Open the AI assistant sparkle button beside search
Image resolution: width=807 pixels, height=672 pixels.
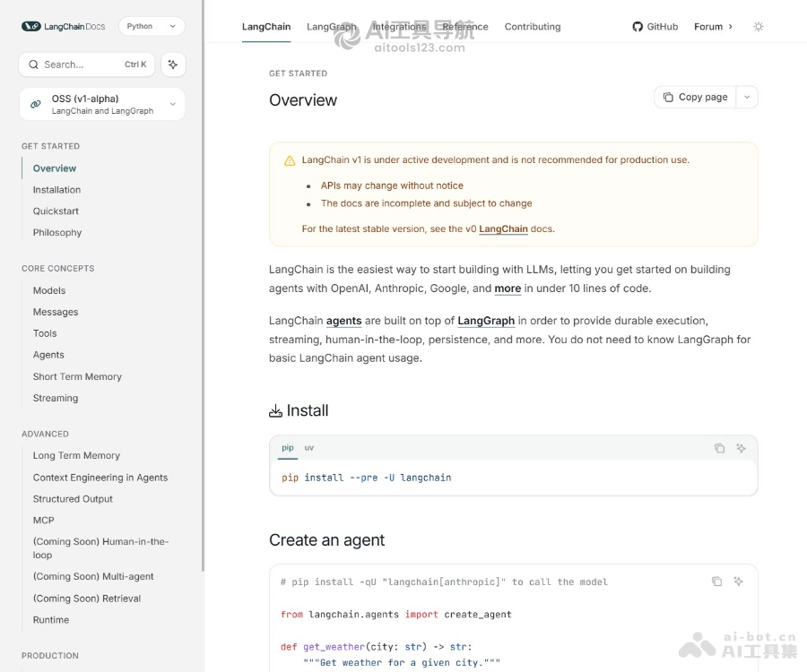click(x=173, y=65)
